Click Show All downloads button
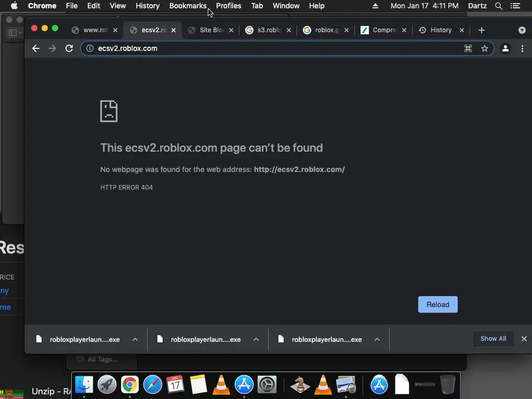This screenshot has height=399, width=532. pos(493,339)
